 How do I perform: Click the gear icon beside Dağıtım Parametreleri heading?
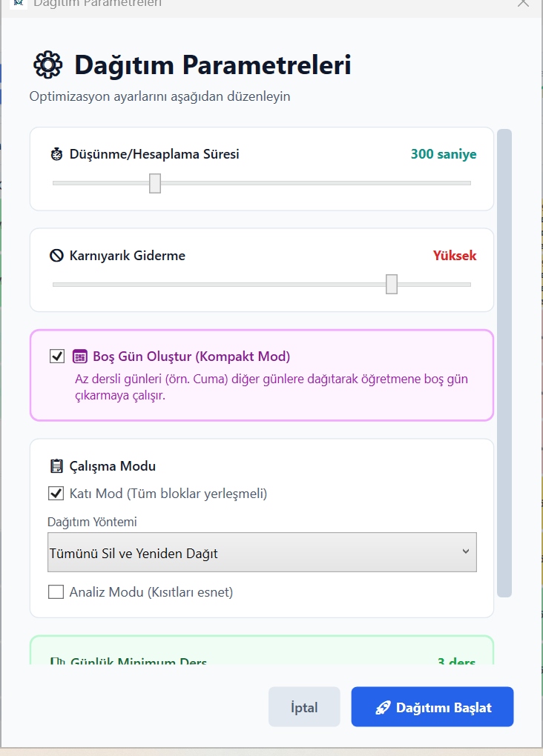coord(49,66)
